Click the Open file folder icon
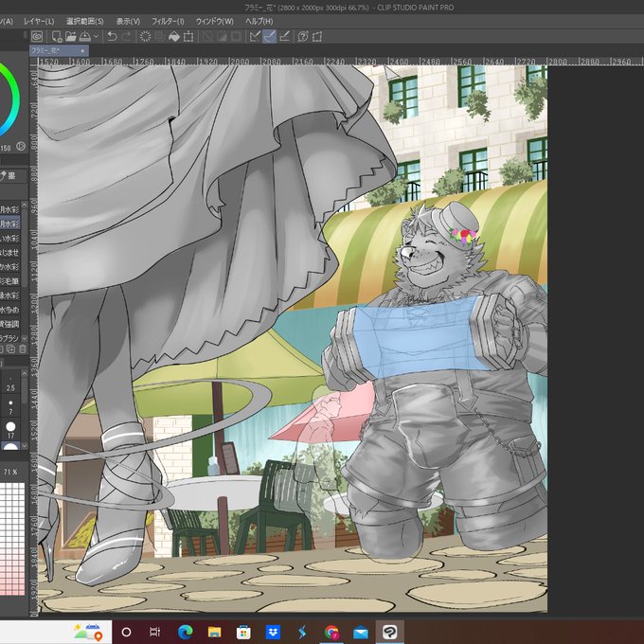This screenshot has width=644, height=644. click(x=71, y=37)
